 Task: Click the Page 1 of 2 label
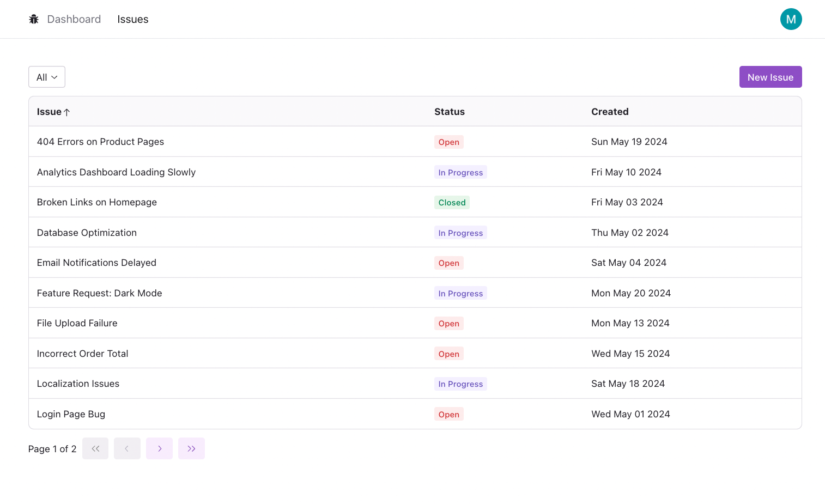(52, 449)
